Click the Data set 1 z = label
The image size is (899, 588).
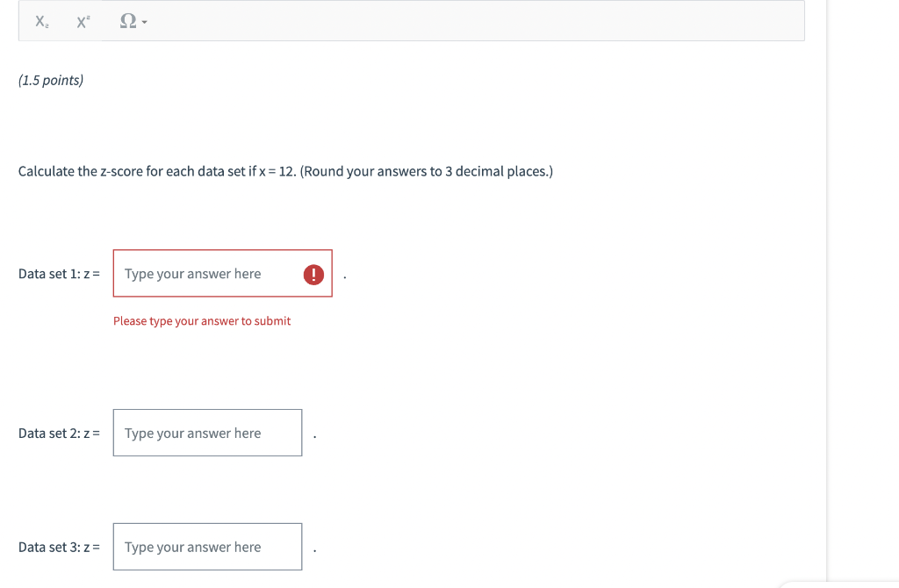tap(59, 274)
